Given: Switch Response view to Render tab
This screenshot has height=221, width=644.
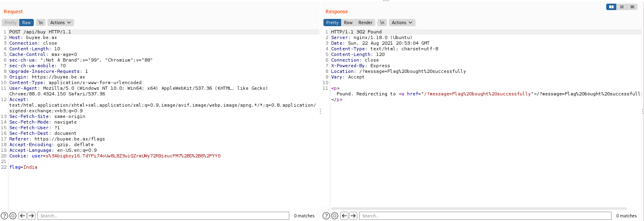Looking at the screenshot, I should (366, 23).
